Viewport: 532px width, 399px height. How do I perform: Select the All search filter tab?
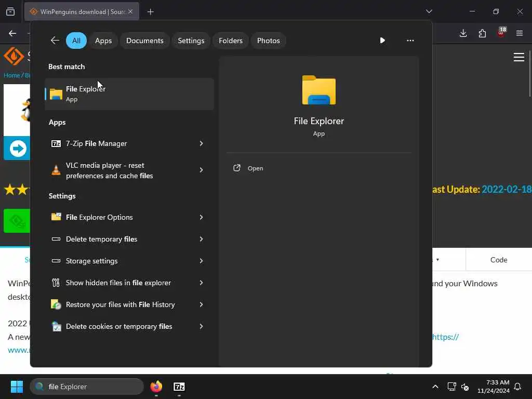pos(76,41)
